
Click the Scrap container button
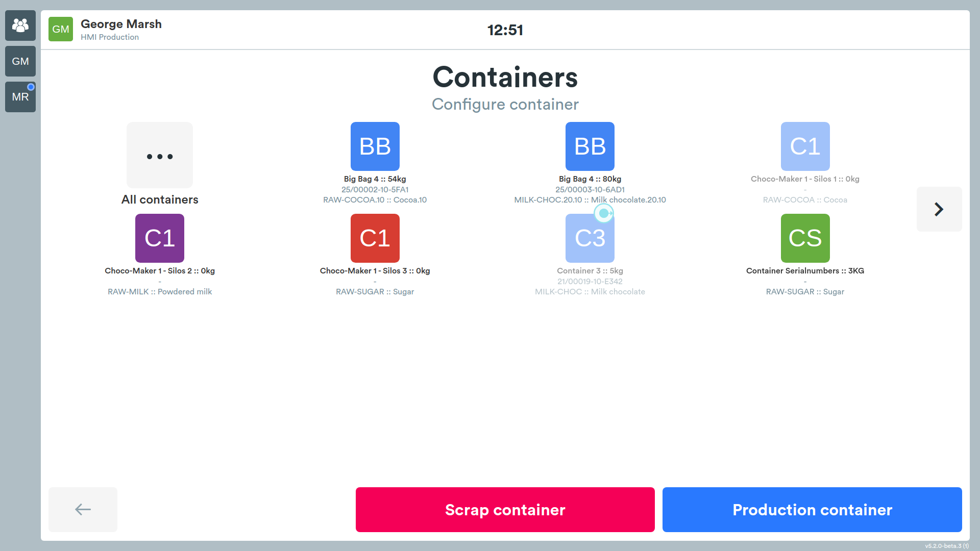505,510
